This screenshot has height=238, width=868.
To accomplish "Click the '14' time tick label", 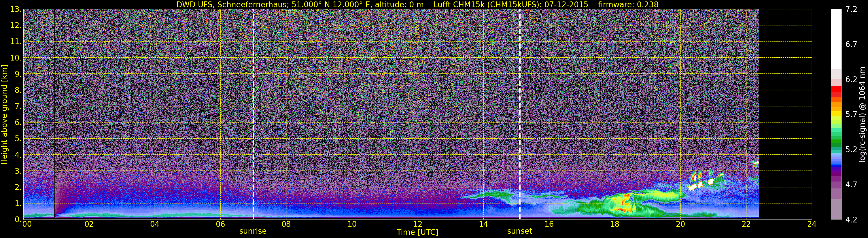I will tap(483, 224).
